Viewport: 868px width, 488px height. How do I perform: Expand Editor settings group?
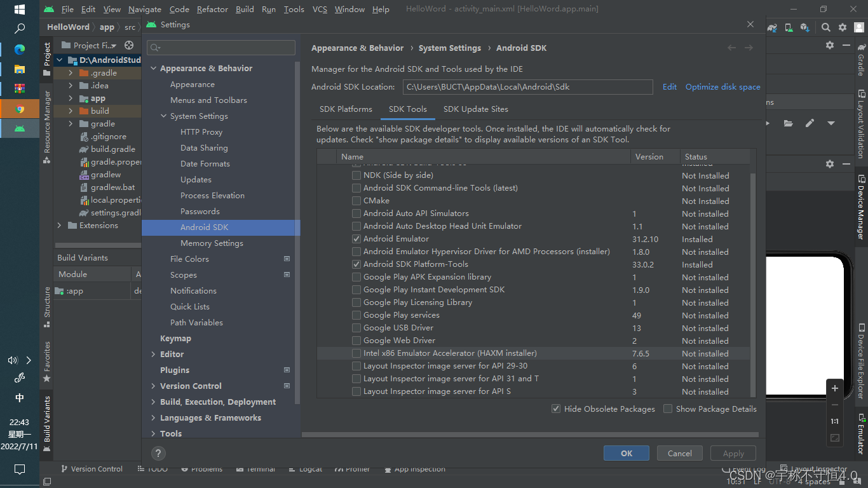[x=153, y=354]
